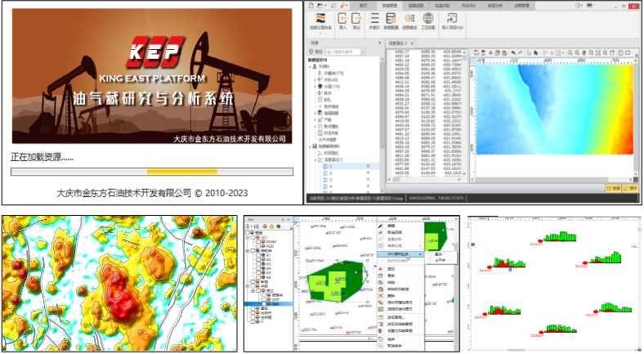Image resolution: width=644 pixels, height=354 pixels.
Task: Click the fit-to-extent icon in map toolbar
Action: tap(598, 53)
